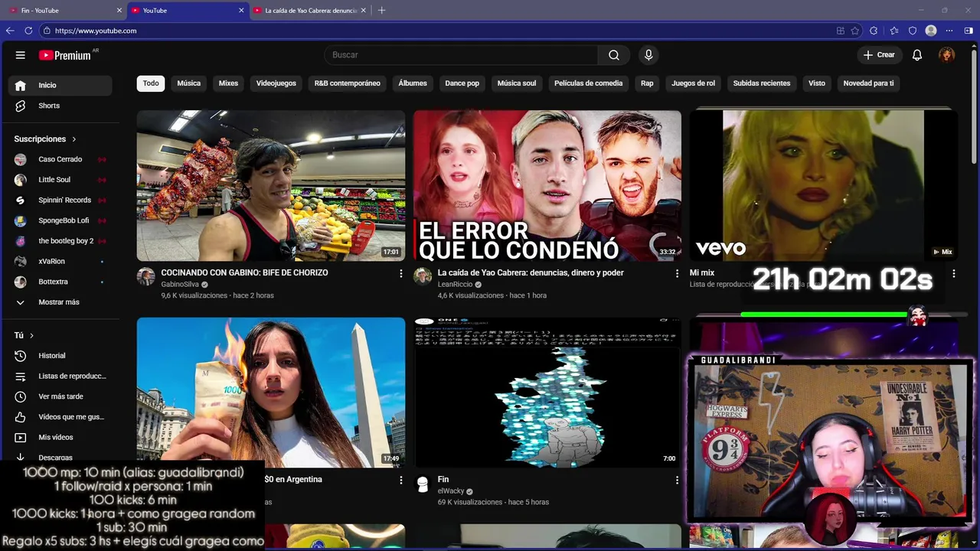Select the Juegos de rol chip
This screenshot has width=980, height=551.
click(x=694, y=83)
